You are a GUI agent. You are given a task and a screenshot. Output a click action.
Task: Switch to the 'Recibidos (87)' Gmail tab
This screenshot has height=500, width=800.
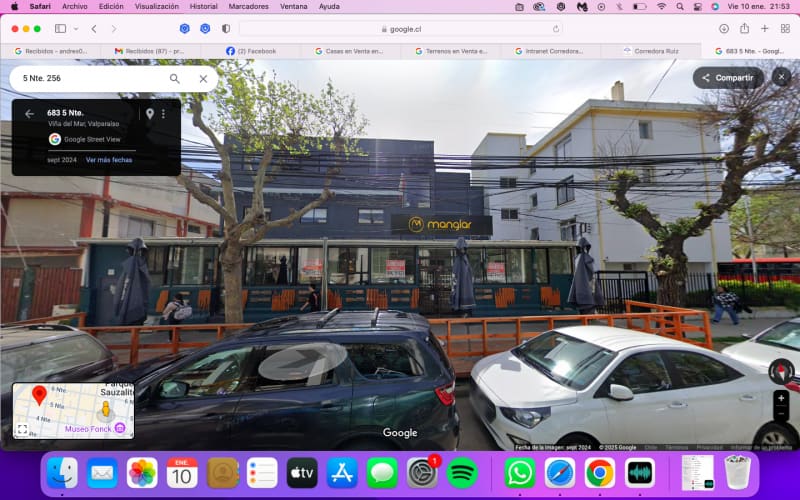pos(151,51)
